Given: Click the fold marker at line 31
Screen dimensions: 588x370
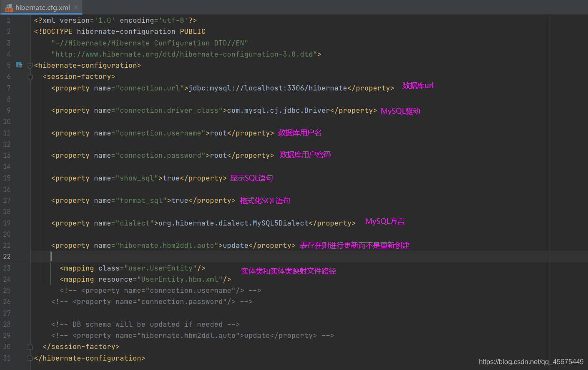Looking at the screenshot, I should click(x=30, y=358).
